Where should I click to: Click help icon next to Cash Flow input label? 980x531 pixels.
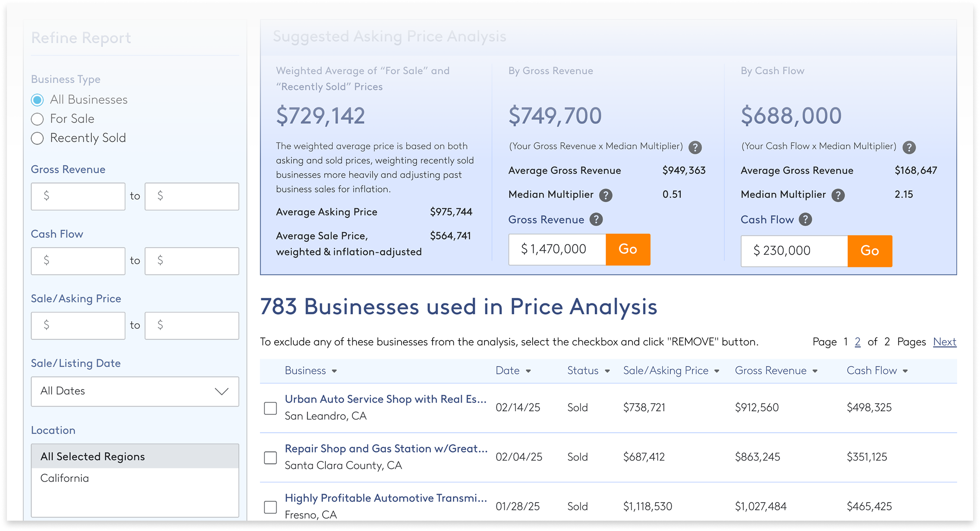tap(805, 220)
